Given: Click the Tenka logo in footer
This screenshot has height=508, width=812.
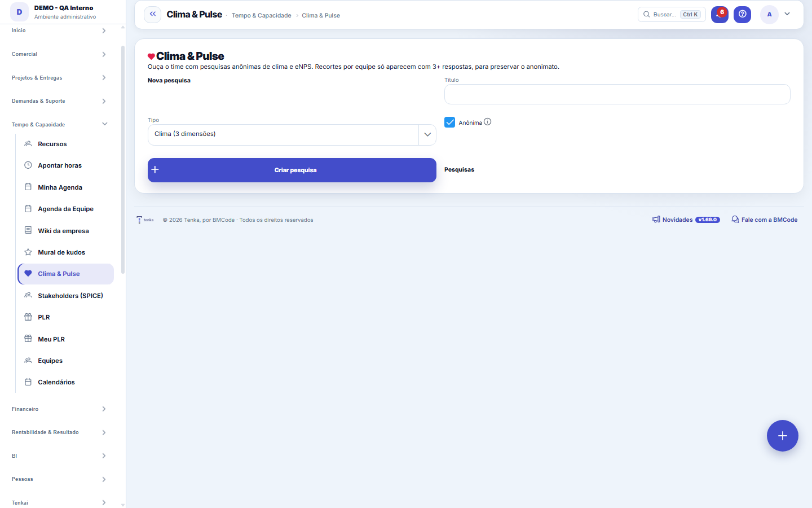Looking at the screenshot, I should pyautogui.click(x=145, y=220).
